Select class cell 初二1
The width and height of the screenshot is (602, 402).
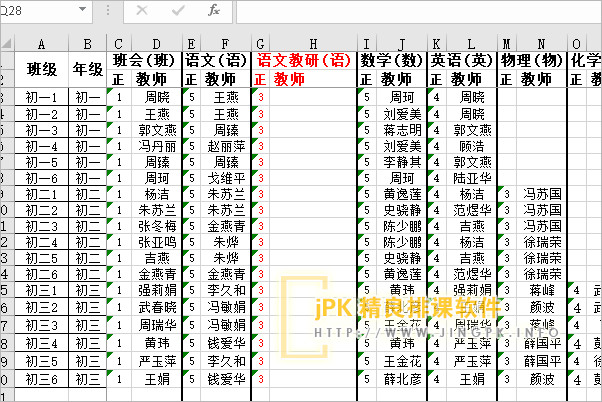(41, 194)
